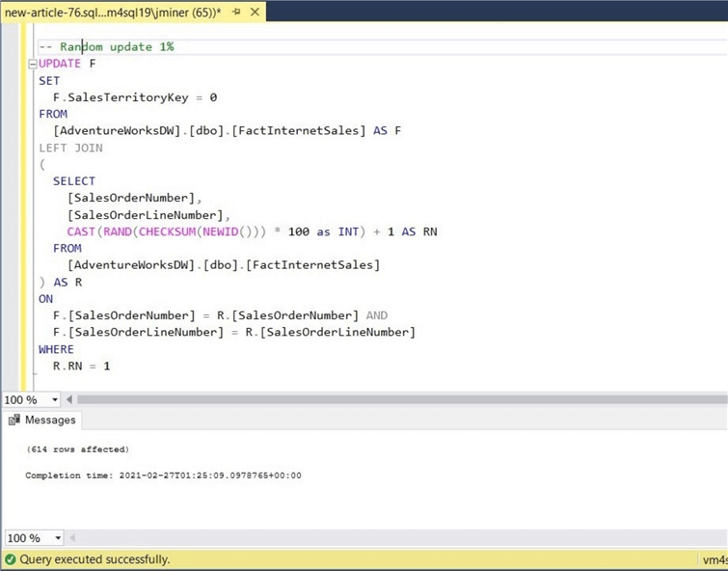
Task: Click the ON keyword
Action: (x=46, y=299)
